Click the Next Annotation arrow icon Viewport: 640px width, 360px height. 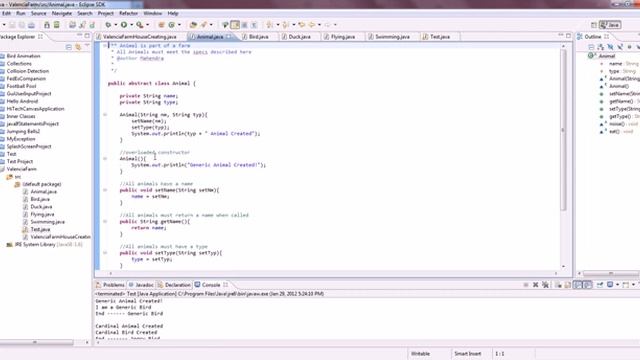click(x=270, y=25)
